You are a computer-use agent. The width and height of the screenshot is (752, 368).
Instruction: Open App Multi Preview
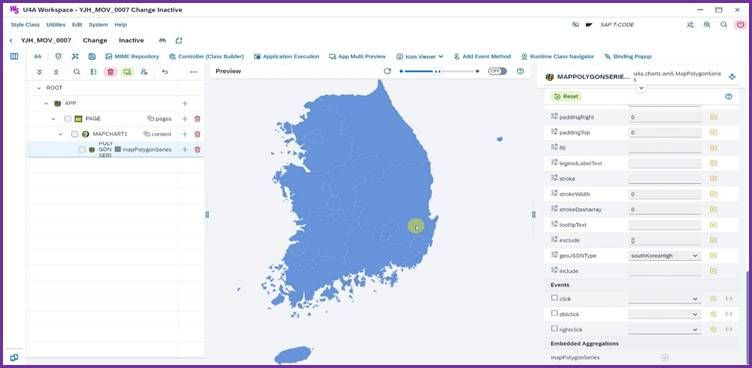click(357, 56)
